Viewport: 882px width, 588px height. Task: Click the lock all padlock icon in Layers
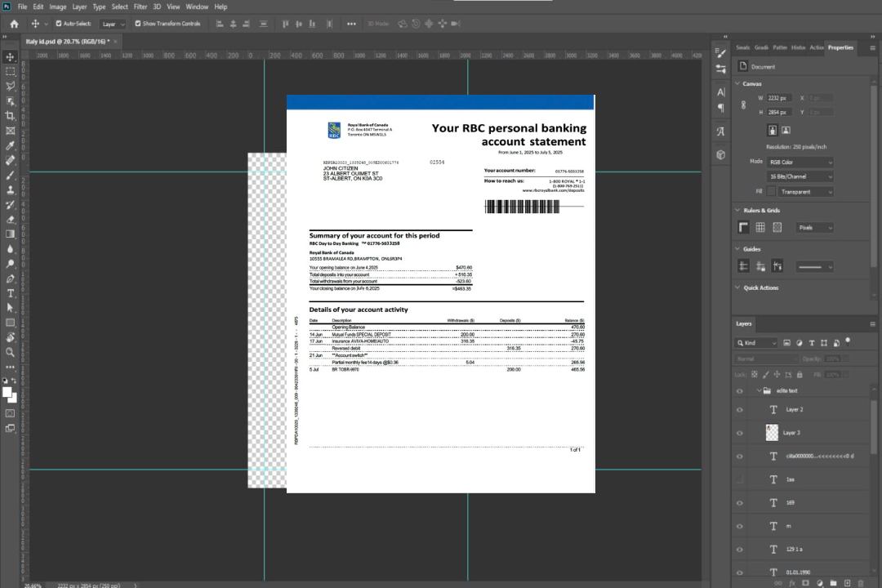click(x=800, y=374)
